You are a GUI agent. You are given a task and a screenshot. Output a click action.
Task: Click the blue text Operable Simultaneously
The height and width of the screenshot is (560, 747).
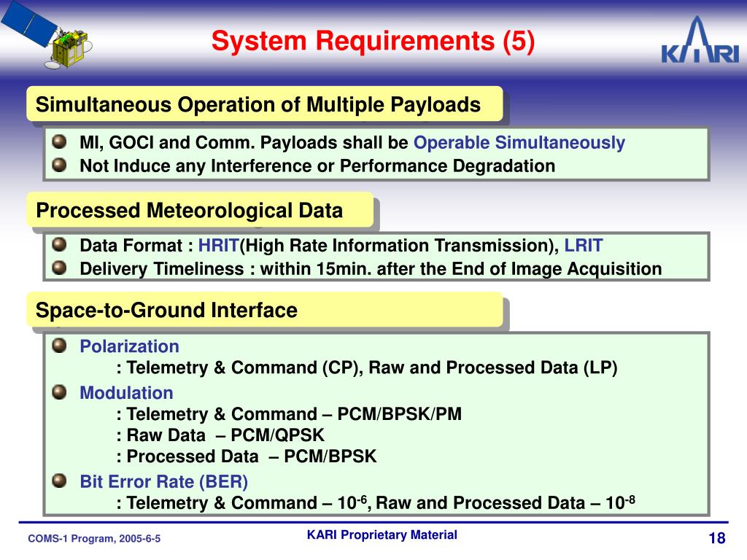pyautogui.click(x=519, y=143)
